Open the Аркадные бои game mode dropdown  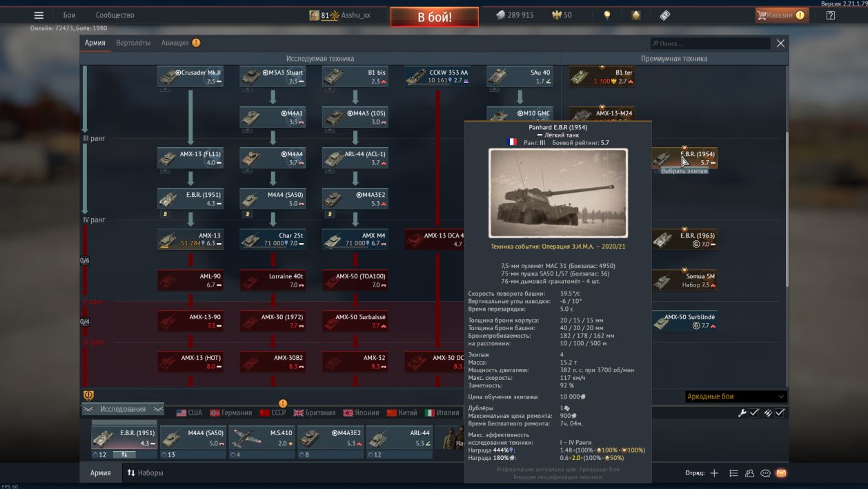tap(736, 396)
